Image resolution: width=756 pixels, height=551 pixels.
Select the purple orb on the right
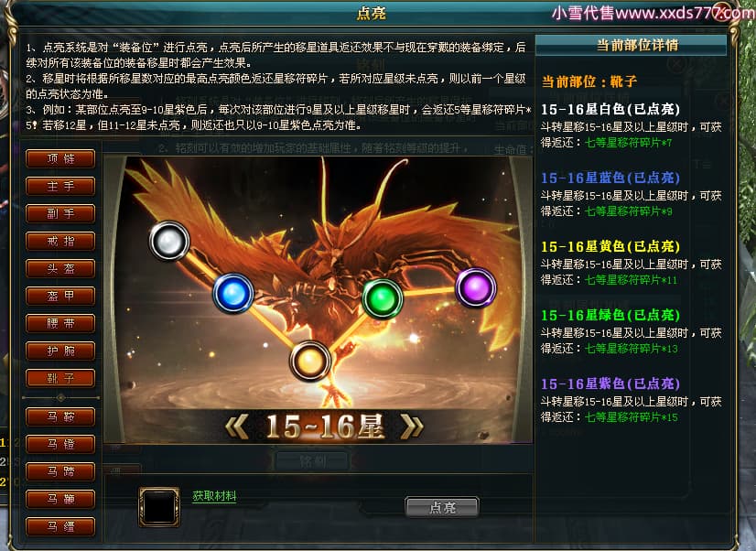coord(476,287)
